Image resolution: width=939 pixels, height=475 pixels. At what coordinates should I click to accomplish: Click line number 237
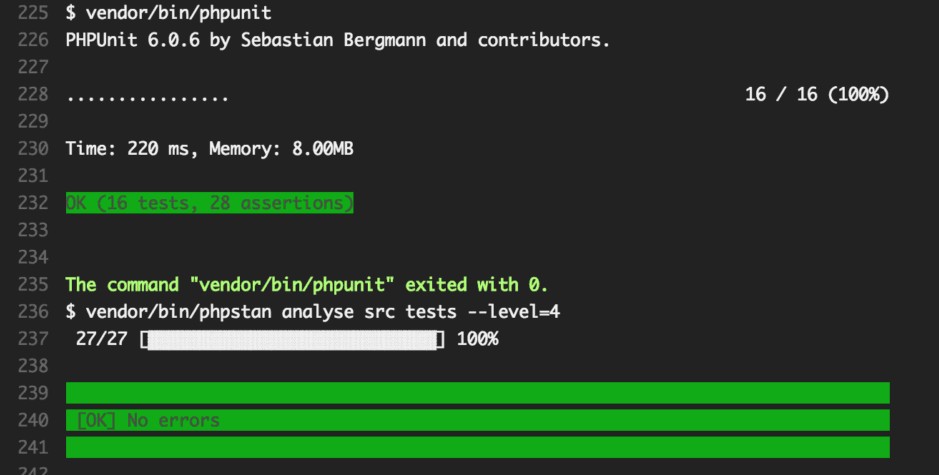pyautogui.click(x=34, y=339)
